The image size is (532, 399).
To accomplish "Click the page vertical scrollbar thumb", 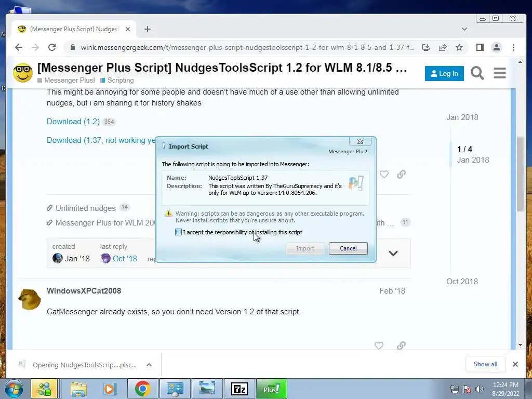I will point(520,174).
